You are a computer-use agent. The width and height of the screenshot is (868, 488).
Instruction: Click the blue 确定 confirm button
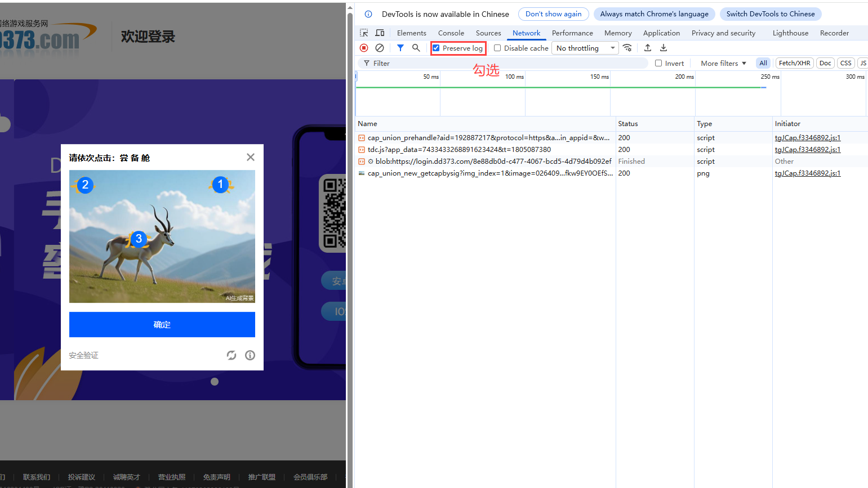tap(162, 325)
